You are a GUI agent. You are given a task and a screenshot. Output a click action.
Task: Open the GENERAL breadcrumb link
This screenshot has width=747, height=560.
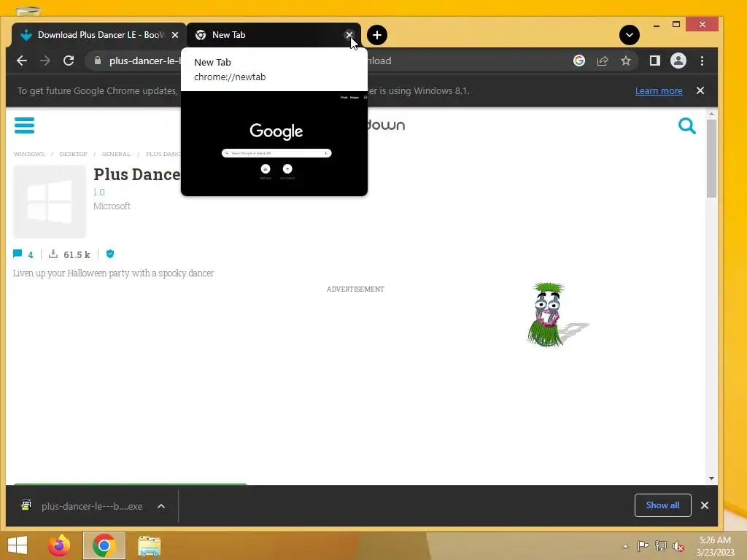pos(116,154)
